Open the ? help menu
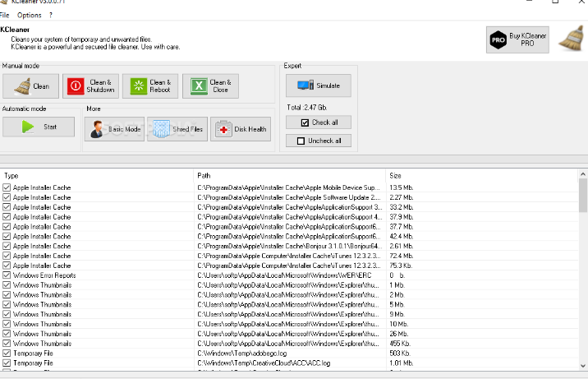Image resolution: width=588 pixels, height=379 pixels. click(51, 16)
